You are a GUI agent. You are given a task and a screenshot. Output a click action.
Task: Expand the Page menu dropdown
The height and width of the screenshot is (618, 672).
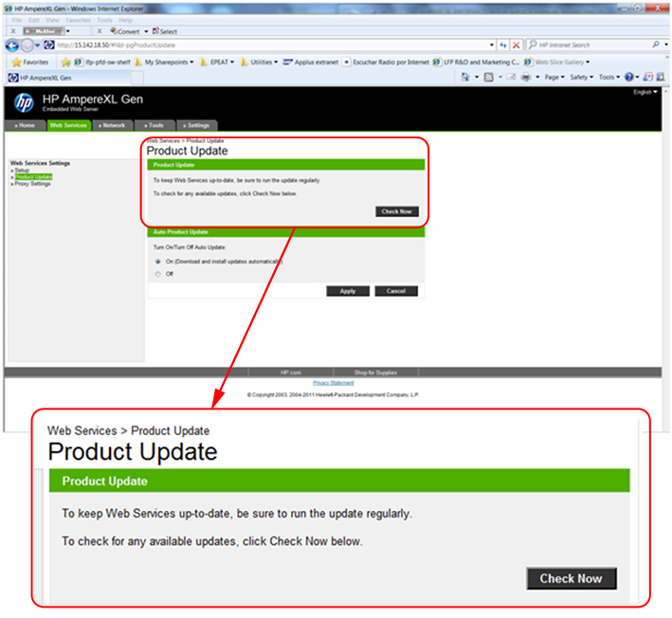554,77
